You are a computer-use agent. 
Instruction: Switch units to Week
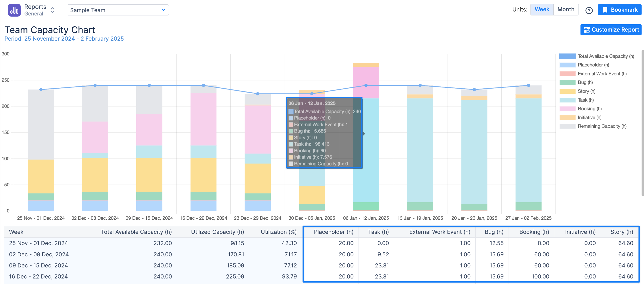[x=542, y=9]
